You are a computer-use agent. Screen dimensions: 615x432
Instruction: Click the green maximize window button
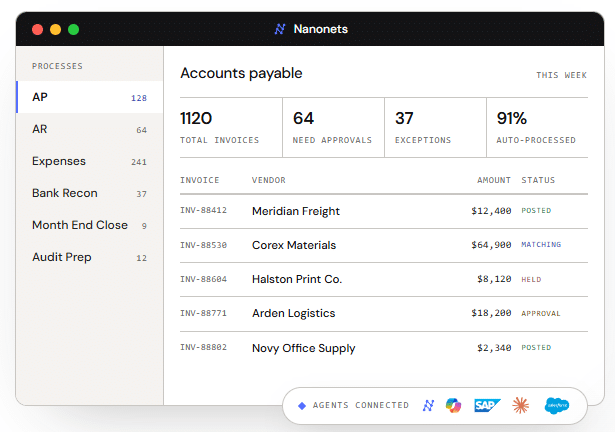point(74,29)
